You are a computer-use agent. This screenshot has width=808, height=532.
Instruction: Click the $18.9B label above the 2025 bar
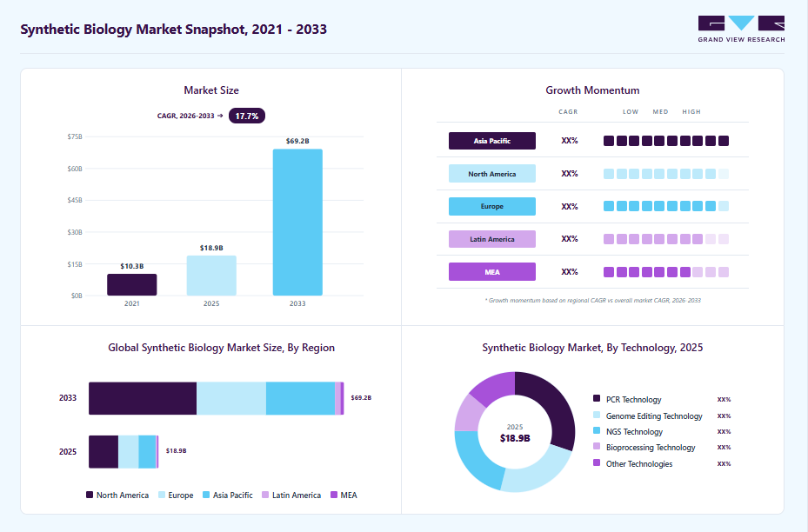[x=211, y=248]
